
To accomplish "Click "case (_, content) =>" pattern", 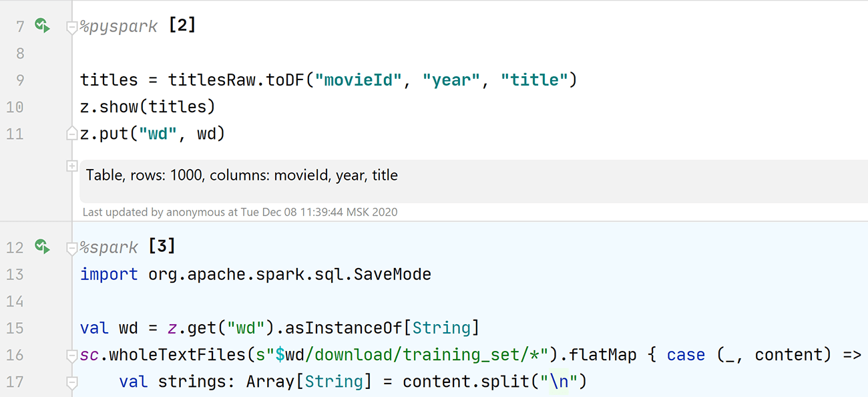I will [764, 355].
